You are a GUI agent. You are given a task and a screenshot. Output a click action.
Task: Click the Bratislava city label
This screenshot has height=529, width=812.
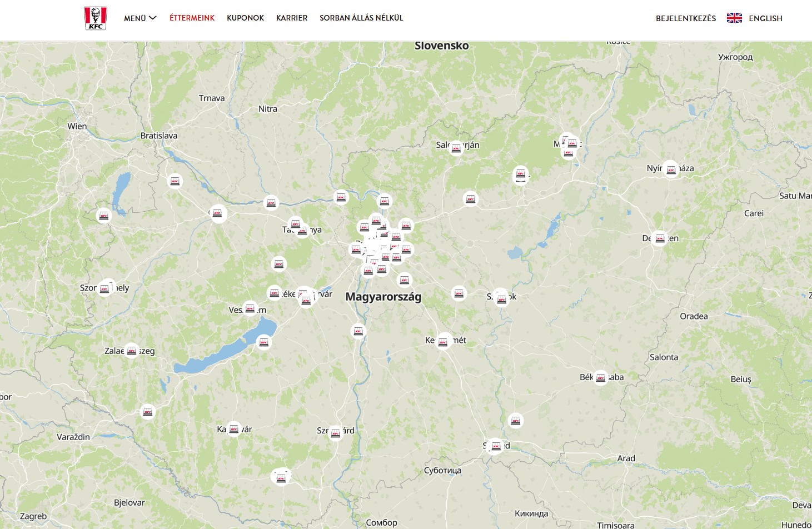coord(159,136)
